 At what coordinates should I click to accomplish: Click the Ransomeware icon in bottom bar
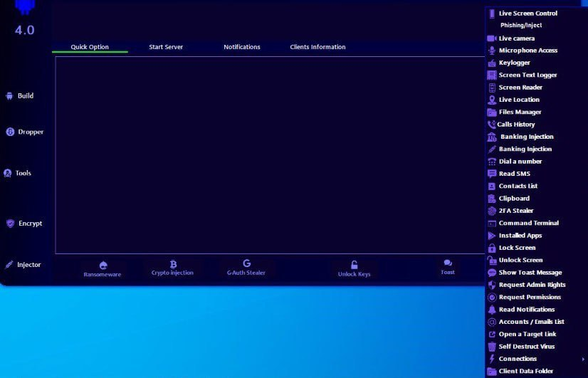103,266
